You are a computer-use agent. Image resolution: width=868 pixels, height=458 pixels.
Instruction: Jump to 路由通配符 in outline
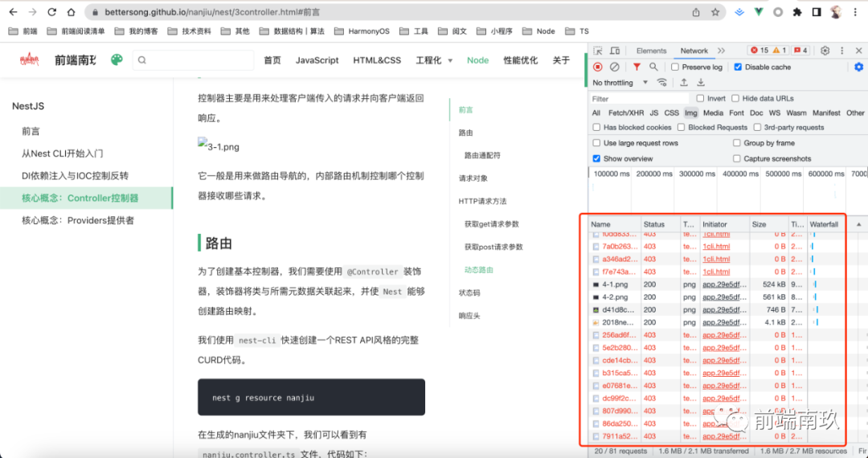click(483, 155)
